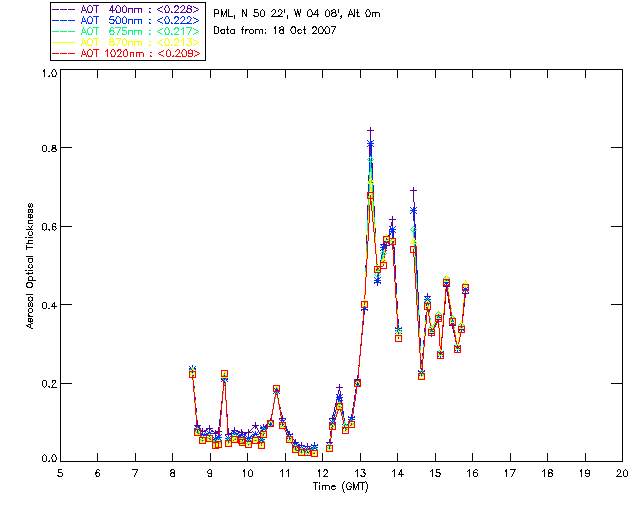This screenshot has height=512, width=640.
Task: Click the red square marker at the 14.6 dip
Action: pyautogui.click(x=422, y=376)
